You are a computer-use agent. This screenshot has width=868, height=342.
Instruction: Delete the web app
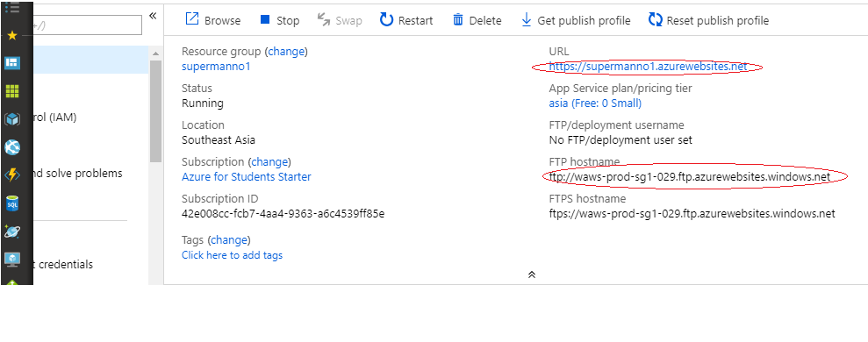point(477,20)
